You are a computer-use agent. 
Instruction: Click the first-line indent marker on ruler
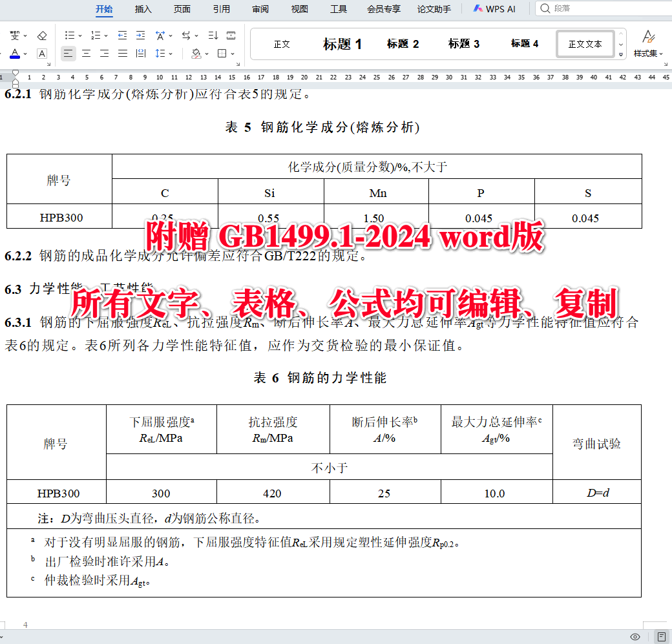pos(16,72)
